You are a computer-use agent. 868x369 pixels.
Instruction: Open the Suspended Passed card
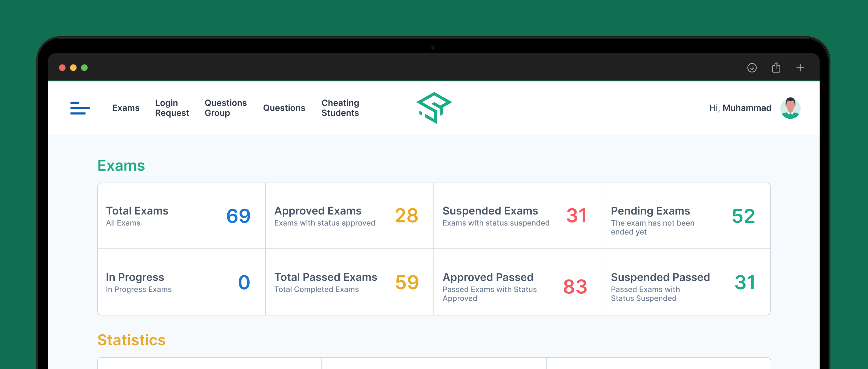point(686,282)
